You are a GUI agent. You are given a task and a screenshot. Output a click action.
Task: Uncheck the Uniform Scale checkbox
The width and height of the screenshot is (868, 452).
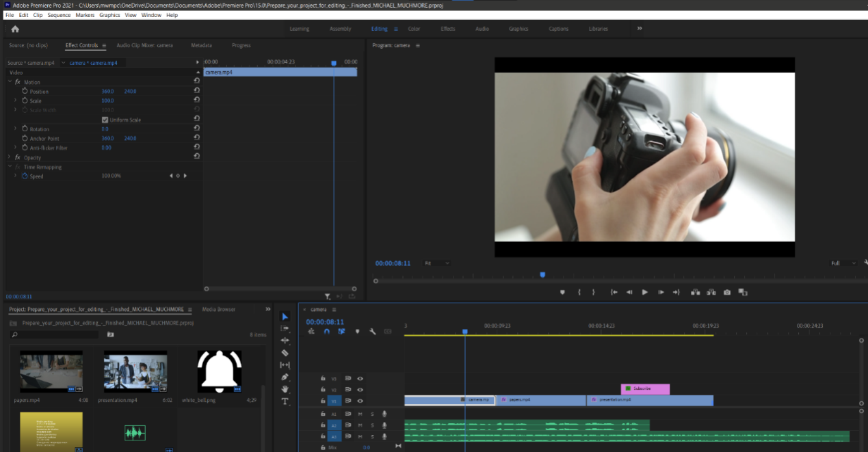click(105, 120)
